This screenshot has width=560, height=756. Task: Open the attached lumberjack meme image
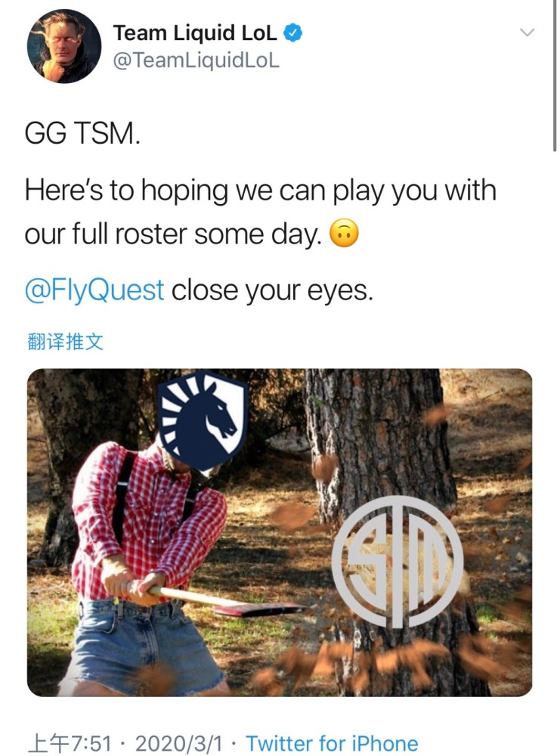(x=280, y=532)
